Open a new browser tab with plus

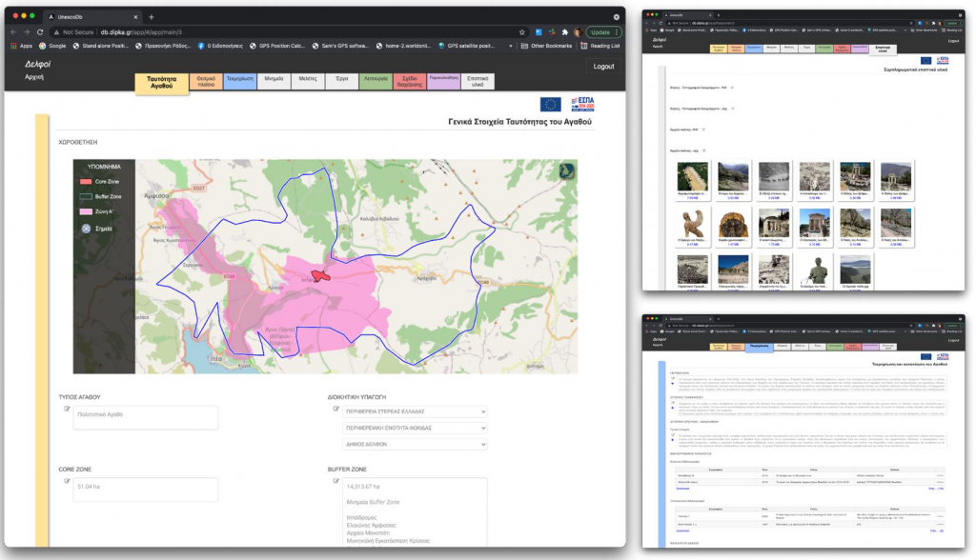coord(152,17)
